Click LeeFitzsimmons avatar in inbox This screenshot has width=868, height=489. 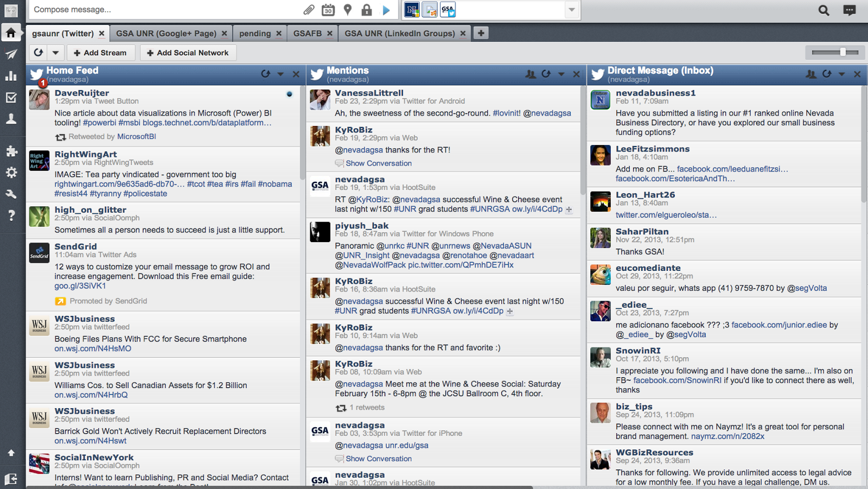[601, 155]
